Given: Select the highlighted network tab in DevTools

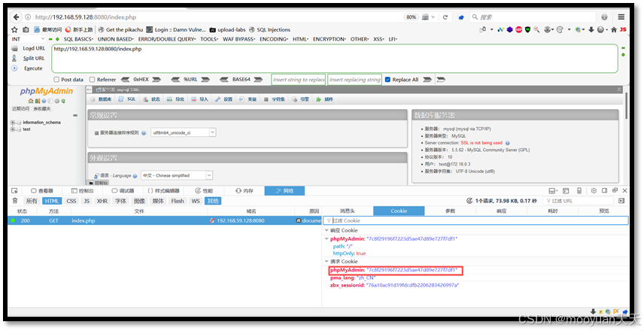Looking at the screenshot, I should pyautogui.click(x=284, y=191).
